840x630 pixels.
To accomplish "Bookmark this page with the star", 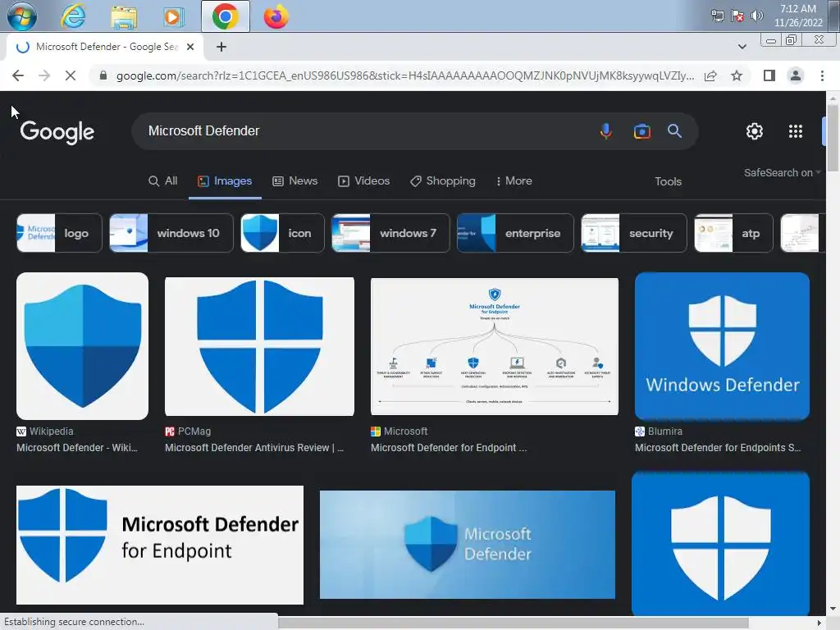I will [737, 75].
